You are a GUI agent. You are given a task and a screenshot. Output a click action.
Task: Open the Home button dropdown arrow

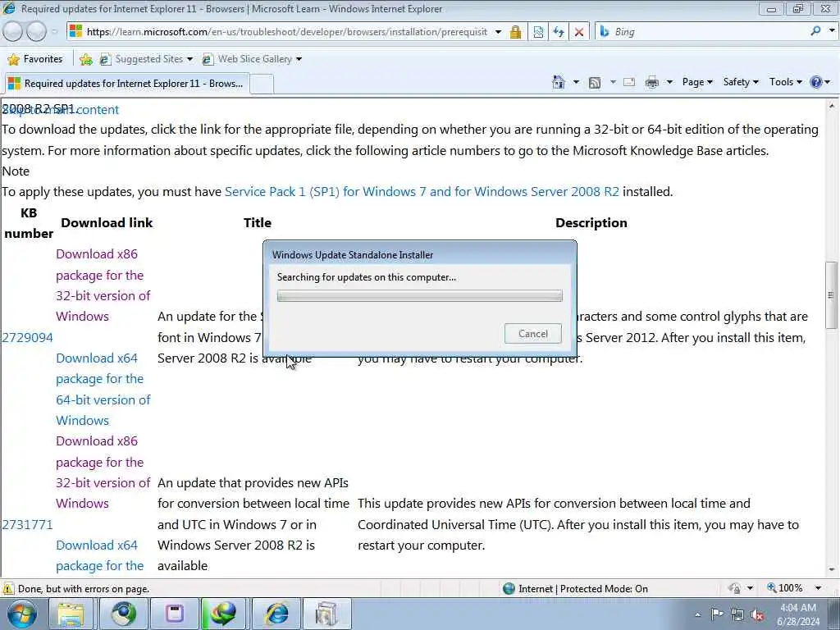[576, 82]
